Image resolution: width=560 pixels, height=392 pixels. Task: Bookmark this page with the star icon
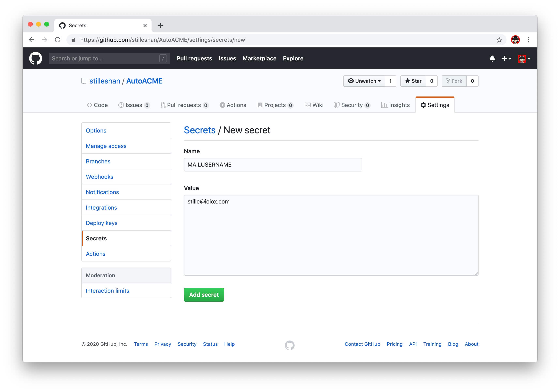coord(499,40)
